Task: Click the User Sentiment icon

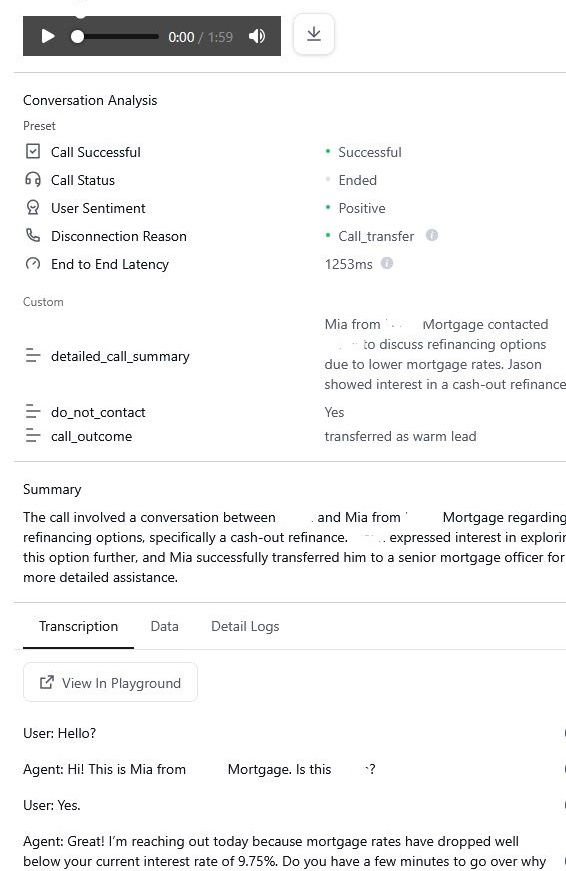Action: coord(33,208)
